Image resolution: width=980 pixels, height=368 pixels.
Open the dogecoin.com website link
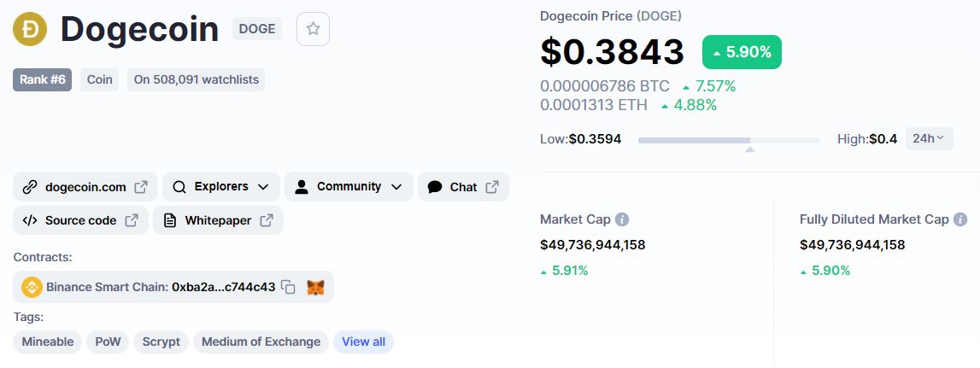[85, 187]
